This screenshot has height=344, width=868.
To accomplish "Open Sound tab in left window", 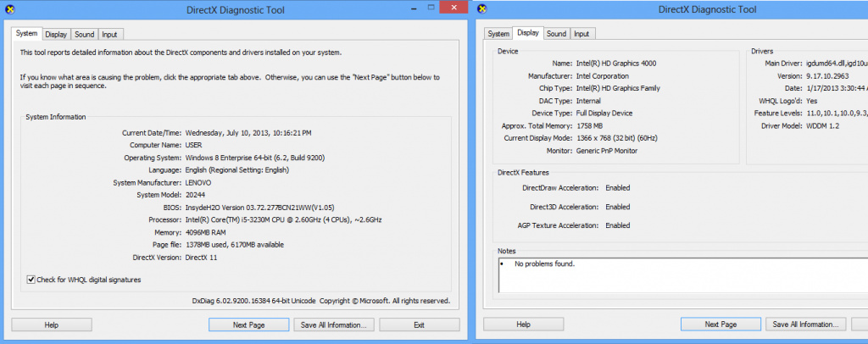I will (85, 34).
